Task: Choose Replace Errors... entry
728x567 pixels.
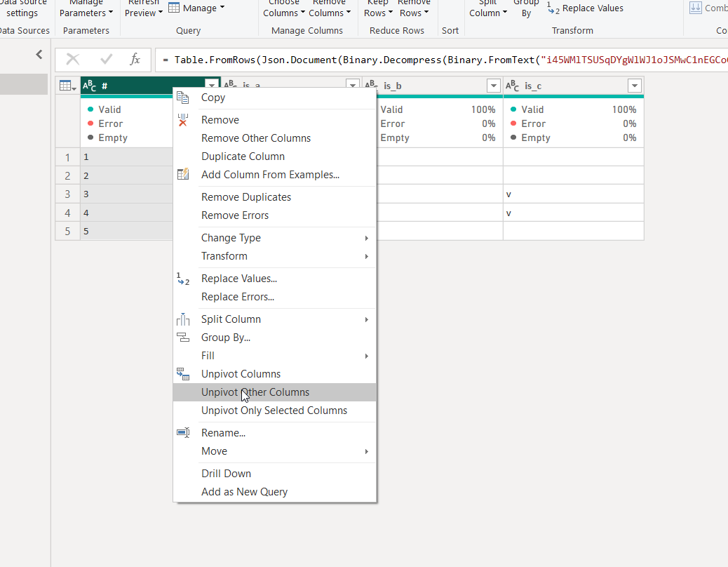Action: tap(274, 297)
